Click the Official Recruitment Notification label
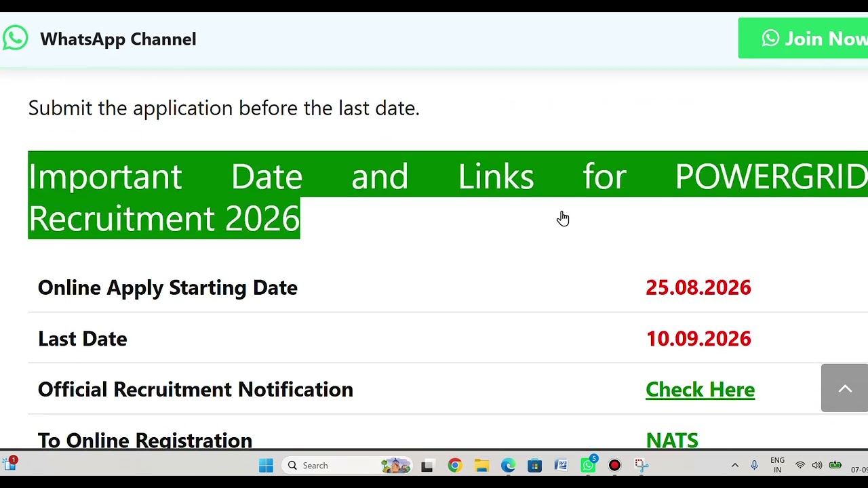868x488 pixels. 195,390
